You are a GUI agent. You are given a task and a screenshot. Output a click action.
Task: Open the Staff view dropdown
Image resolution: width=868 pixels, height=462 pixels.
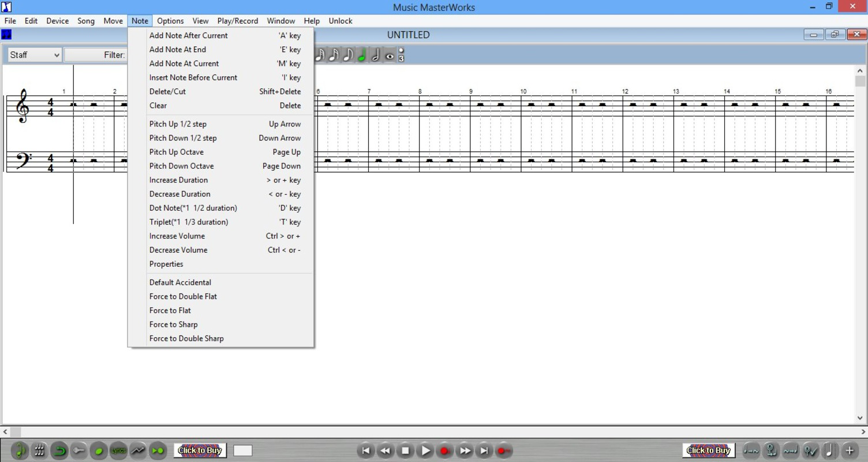coord(35,55)
